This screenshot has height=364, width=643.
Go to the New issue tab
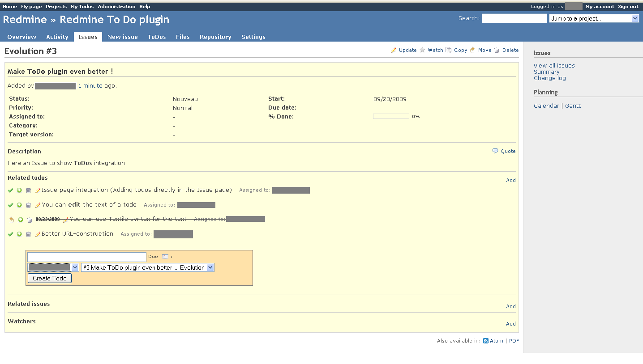[123, 37]
